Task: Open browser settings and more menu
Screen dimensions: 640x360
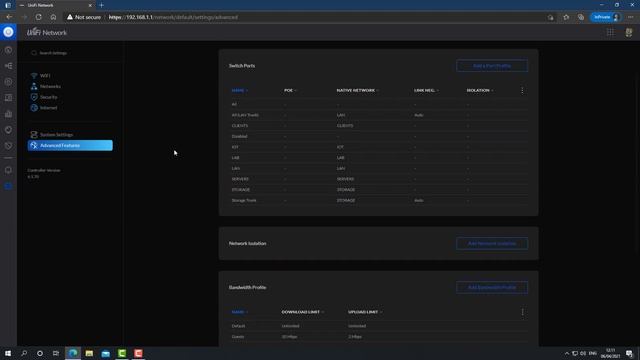Action: coord(631,17)
